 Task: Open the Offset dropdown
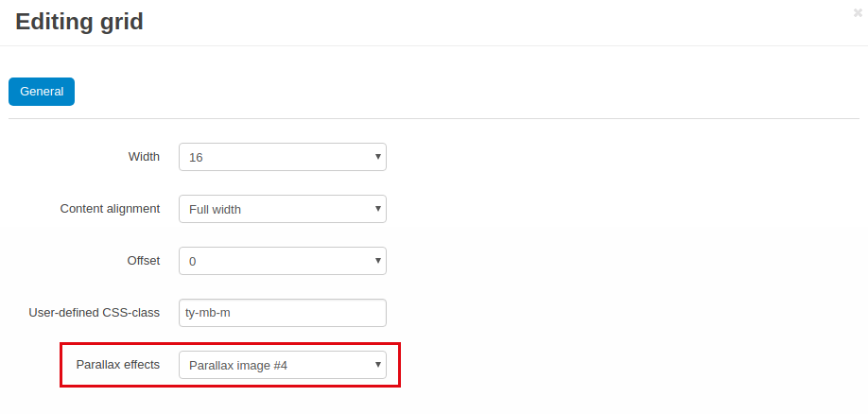(x=283, y=261)
